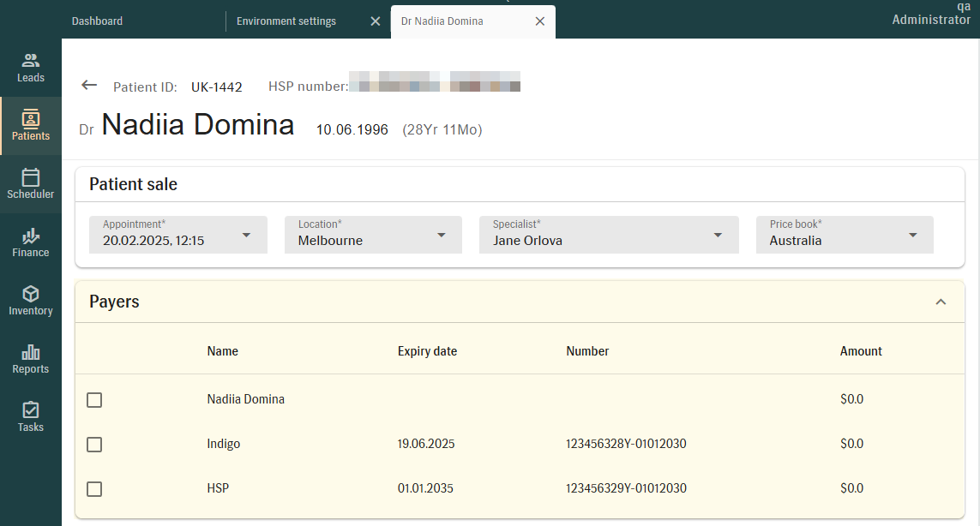The width and height of the screenshot is (980, 526).
Task: Expand the Specialist dropdown with Jane Orlova
Action: [609, 235]
